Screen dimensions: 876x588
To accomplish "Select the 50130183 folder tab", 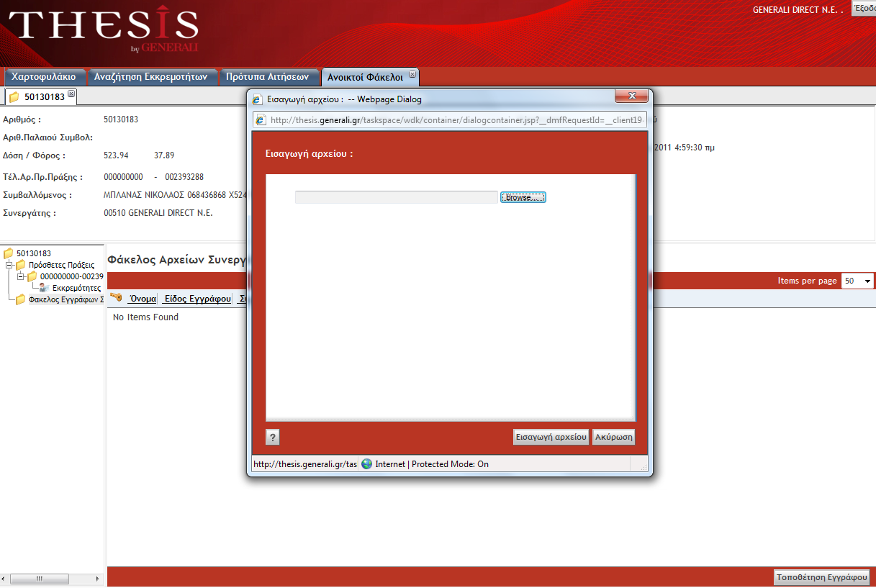I will click(45, 96).
